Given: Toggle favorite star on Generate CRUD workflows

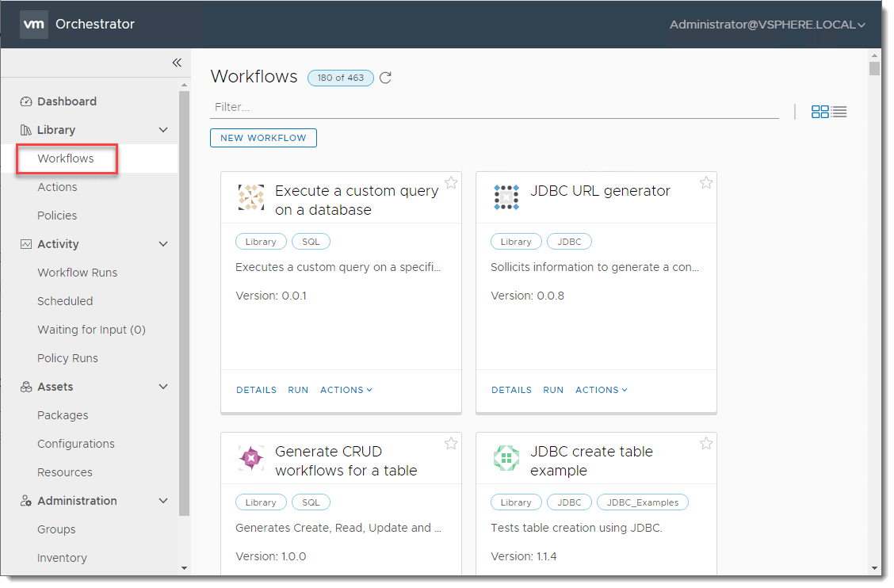Looking at the screenshot, I should (x=451, y=444).
